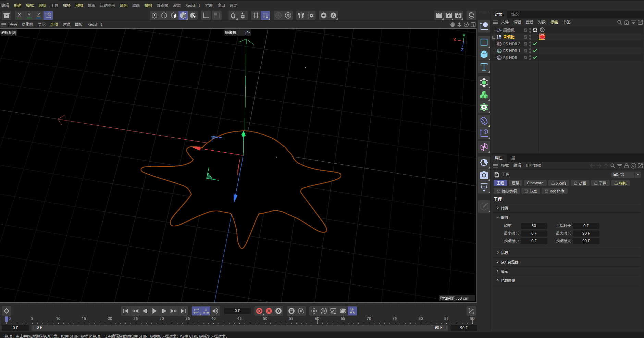Click the Bend deformer palette icon

click(484, 121)
